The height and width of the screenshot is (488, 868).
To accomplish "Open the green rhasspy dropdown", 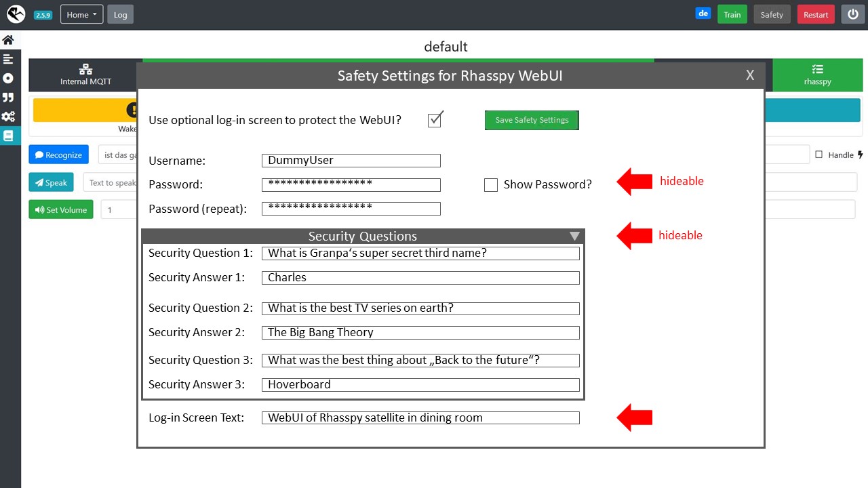I will [817, 75].
